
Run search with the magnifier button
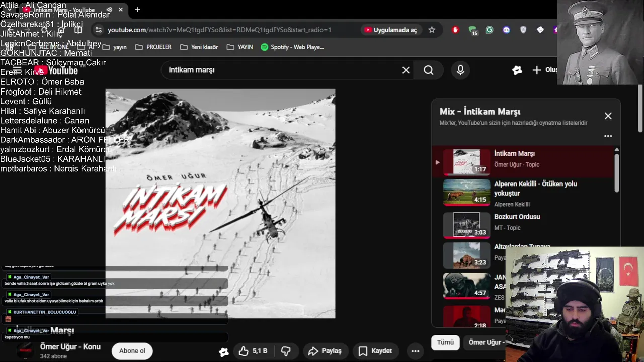tap(429, 70)
